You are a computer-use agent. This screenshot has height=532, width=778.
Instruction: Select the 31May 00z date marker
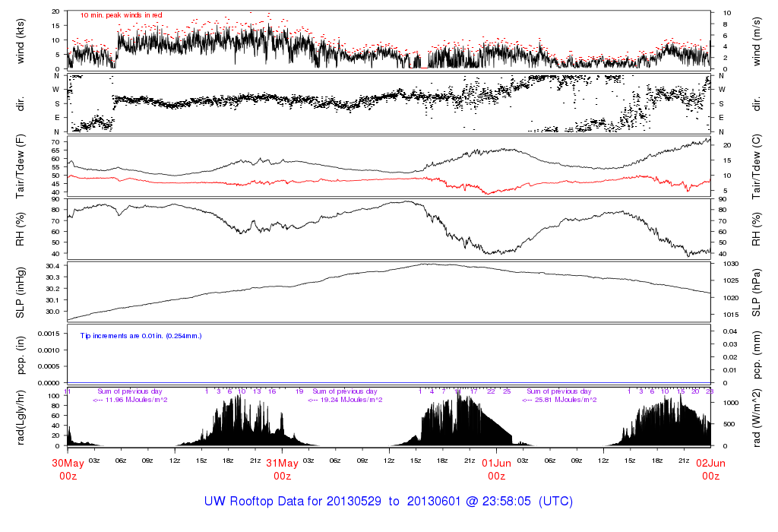pyautogui.click(x=282, y=469)
